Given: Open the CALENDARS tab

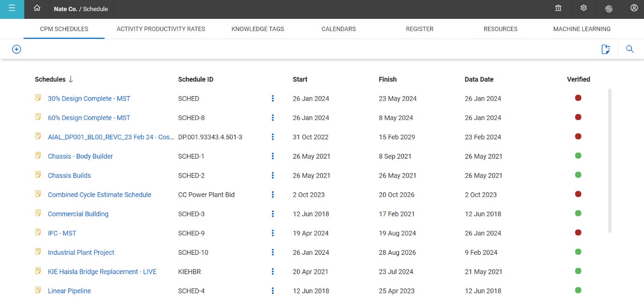Looking at the screenshot, I should click(x=339, y=29).
